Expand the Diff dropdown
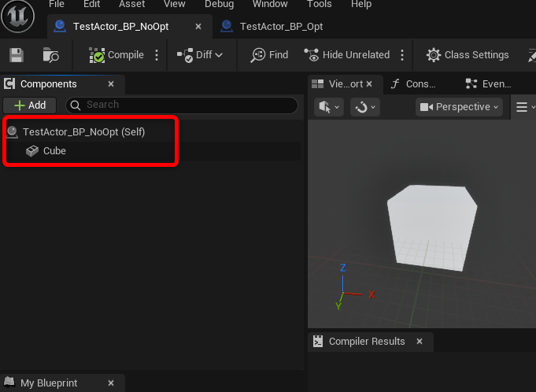536x392 pixels. pos(200,55)
